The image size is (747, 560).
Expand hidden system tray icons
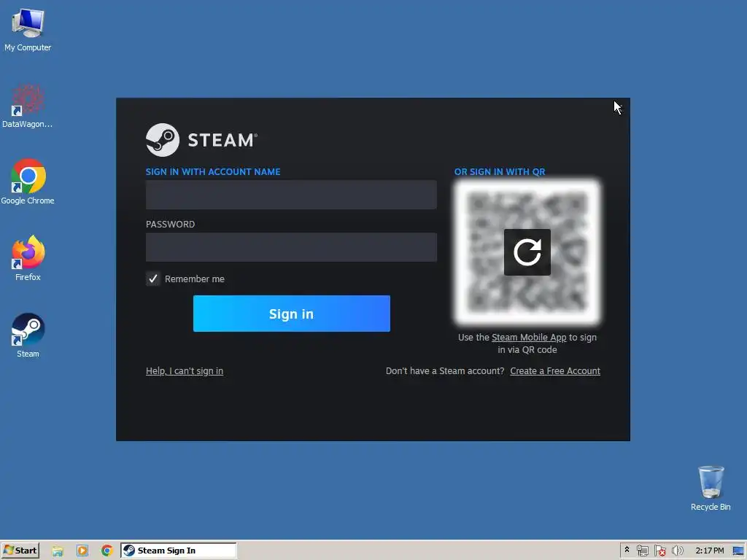click(x=627, y=550)
